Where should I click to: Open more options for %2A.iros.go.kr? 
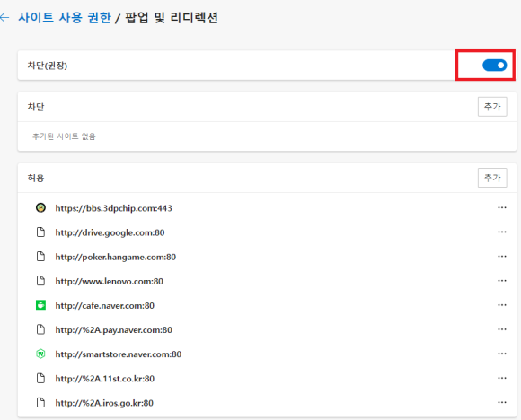pos(502,402)
